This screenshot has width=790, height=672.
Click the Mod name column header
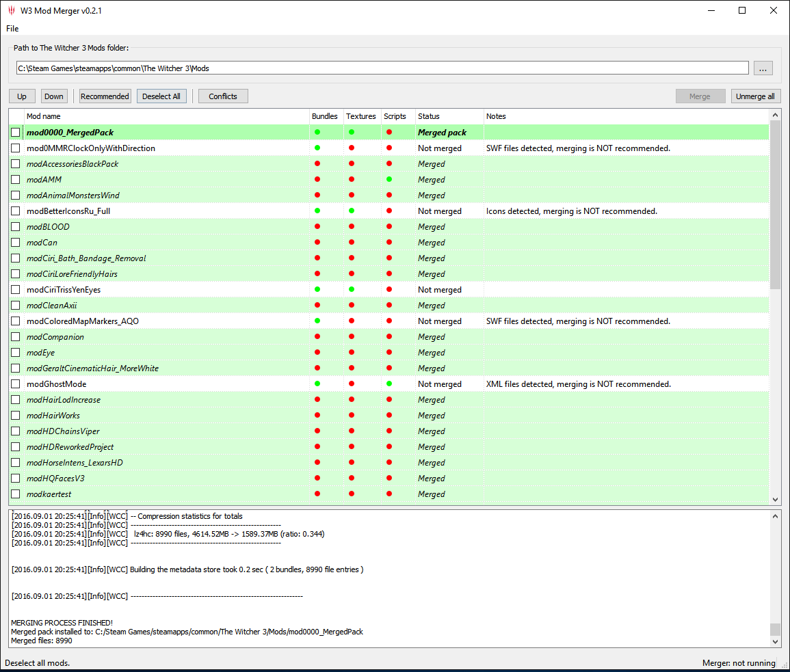click(44, 116)
